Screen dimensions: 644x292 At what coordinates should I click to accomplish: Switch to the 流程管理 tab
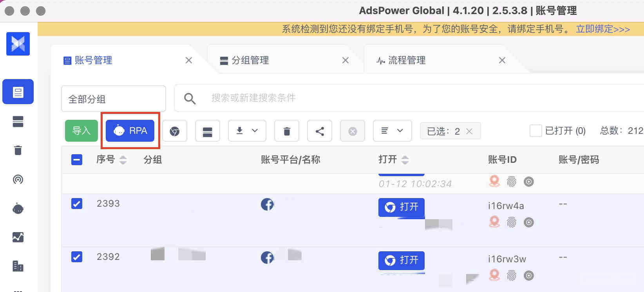click(407, 60)
